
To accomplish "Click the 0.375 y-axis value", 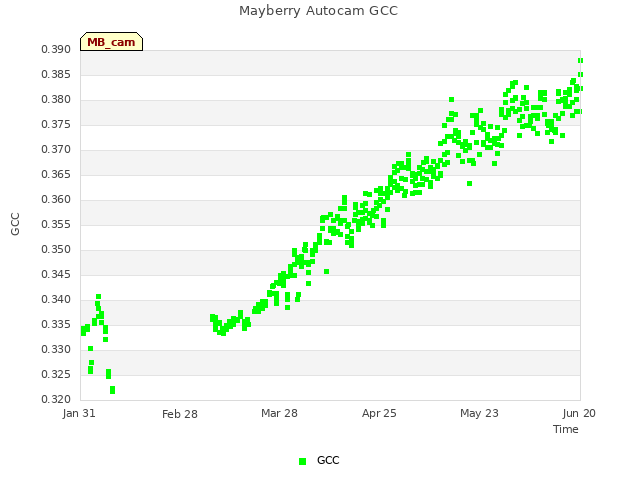I will click(56, 124).
